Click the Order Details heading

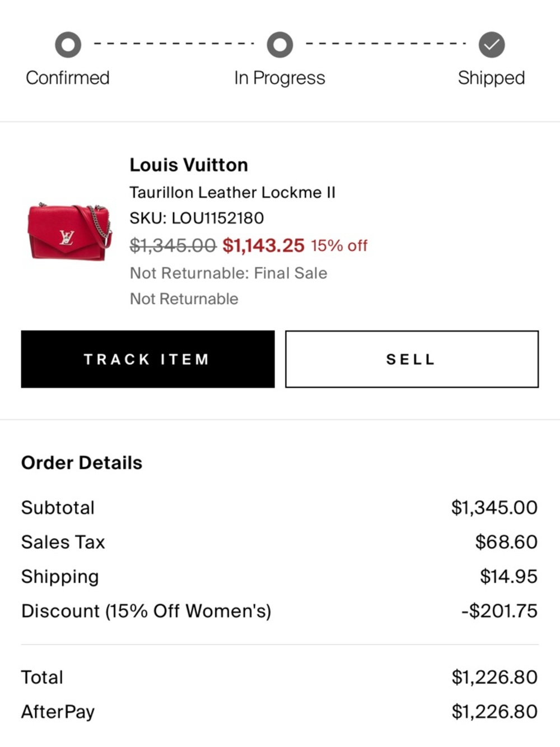82,463
